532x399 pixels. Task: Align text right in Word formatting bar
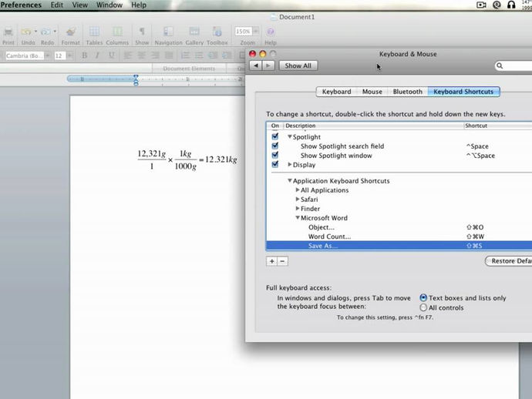[155, 55]
